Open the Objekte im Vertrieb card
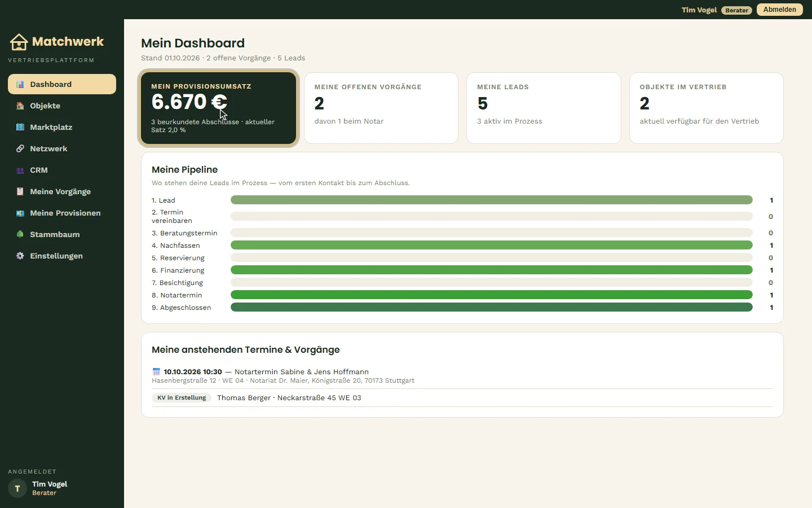 [x=706, y=108]
